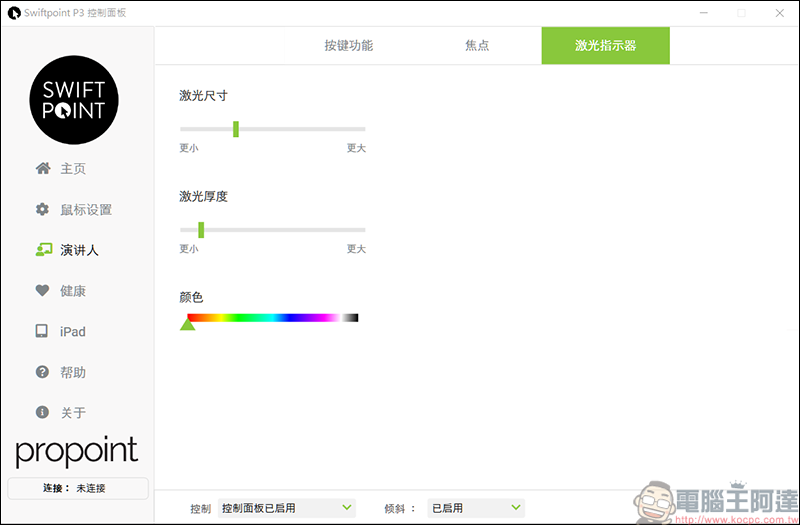Click the green presenter icon beside 演讲人
Viewport: 800px width, 525px height.
click(43, 250)
